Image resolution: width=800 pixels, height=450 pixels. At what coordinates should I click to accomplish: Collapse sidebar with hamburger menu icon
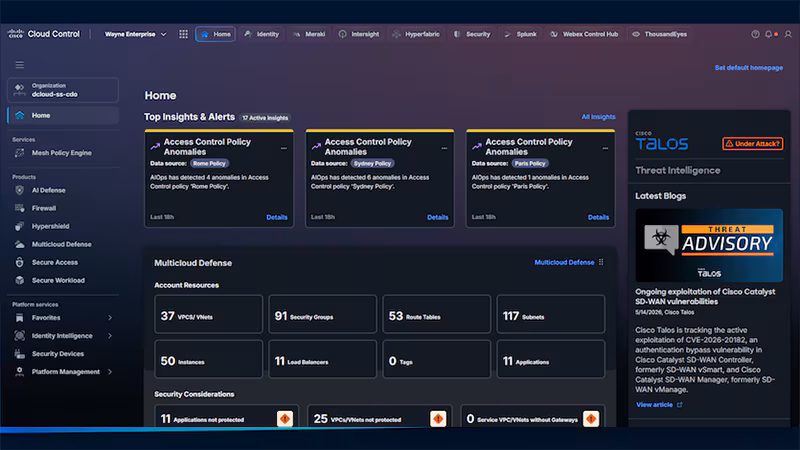click(19, 65)
